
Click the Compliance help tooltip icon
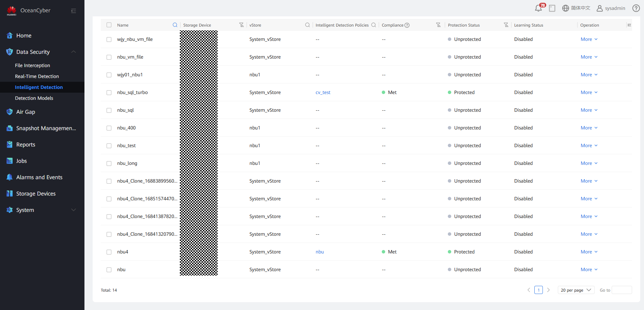click(x=407, y=25)
